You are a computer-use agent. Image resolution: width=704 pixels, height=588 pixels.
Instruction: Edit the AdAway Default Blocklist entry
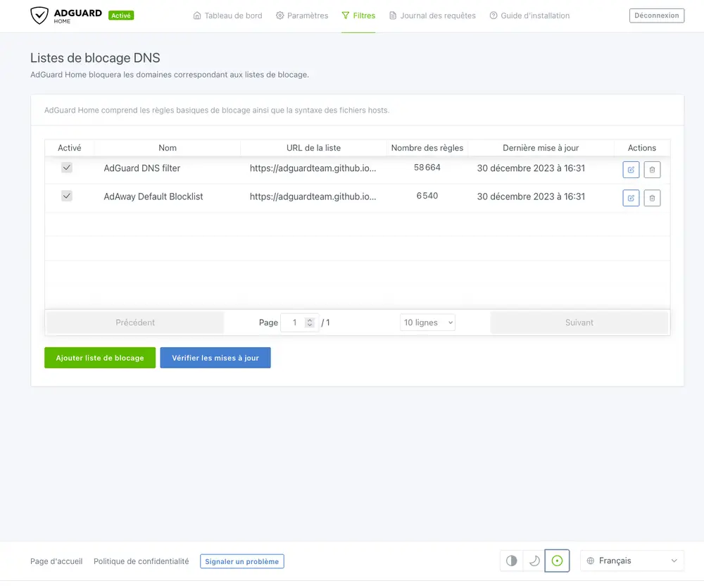(630, 198)
